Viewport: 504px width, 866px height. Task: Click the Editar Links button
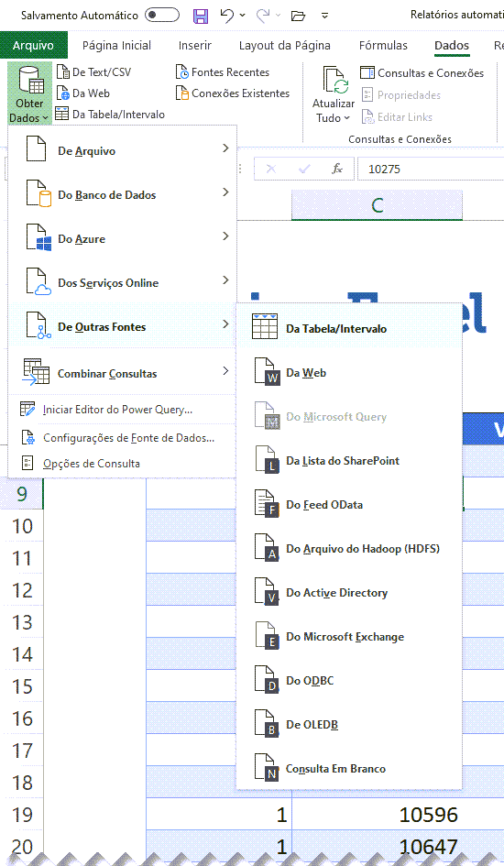tap(397, 116)
